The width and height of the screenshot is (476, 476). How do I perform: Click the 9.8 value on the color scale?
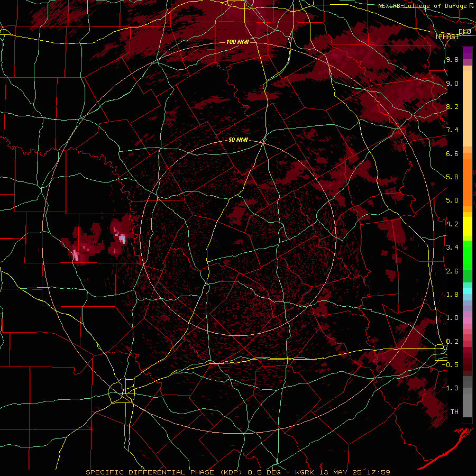[x=452, y=59]
